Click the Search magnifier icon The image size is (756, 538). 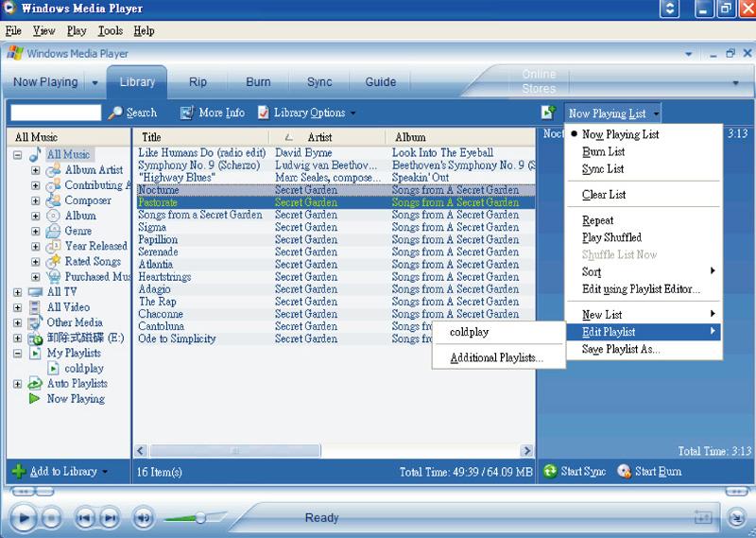coord(115,113)
